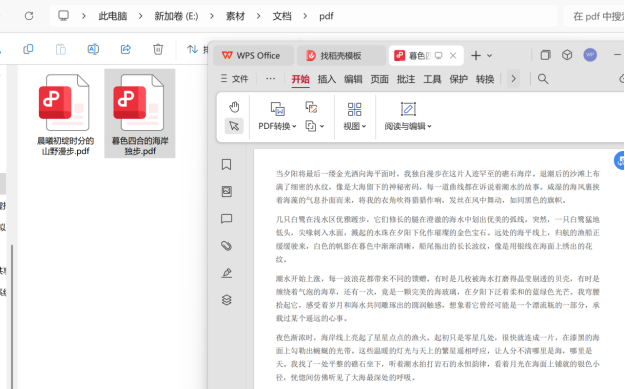Click the display icon on the 暮色 tab
Viewport: 625px width, 389px height.
[438, 55]
